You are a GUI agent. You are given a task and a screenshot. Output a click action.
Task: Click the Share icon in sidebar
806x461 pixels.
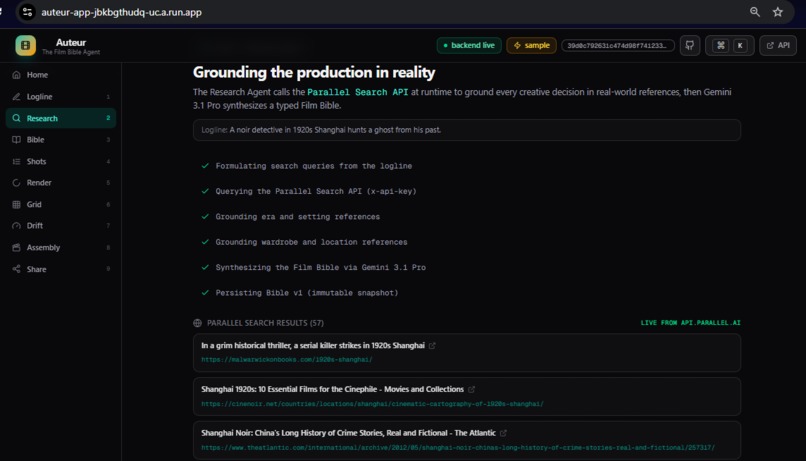coord(16,269)
